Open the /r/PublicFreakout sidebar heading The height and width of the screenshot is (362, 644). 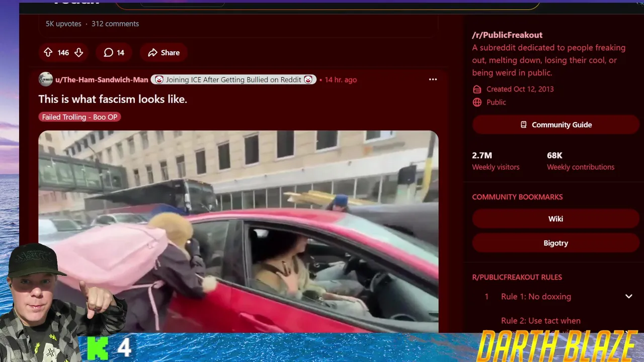pos(507,35)
